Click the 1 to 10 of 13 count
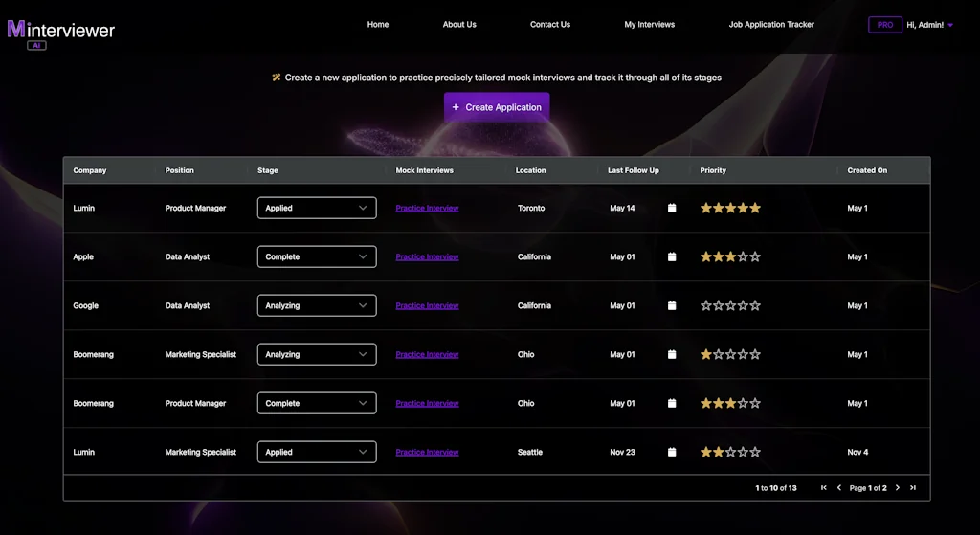The width and height of the screenshot is (980, 535). coord(775,488)
